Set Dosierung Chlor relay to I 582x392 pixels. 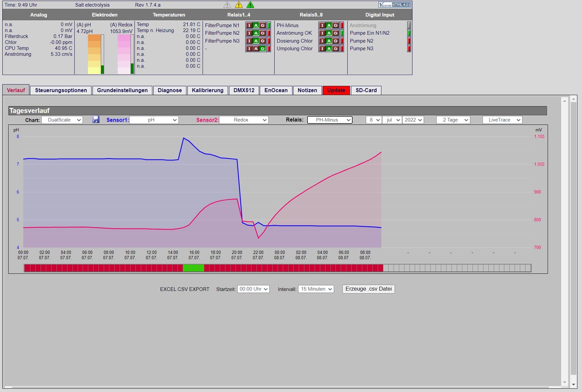(x=322, y=41)
